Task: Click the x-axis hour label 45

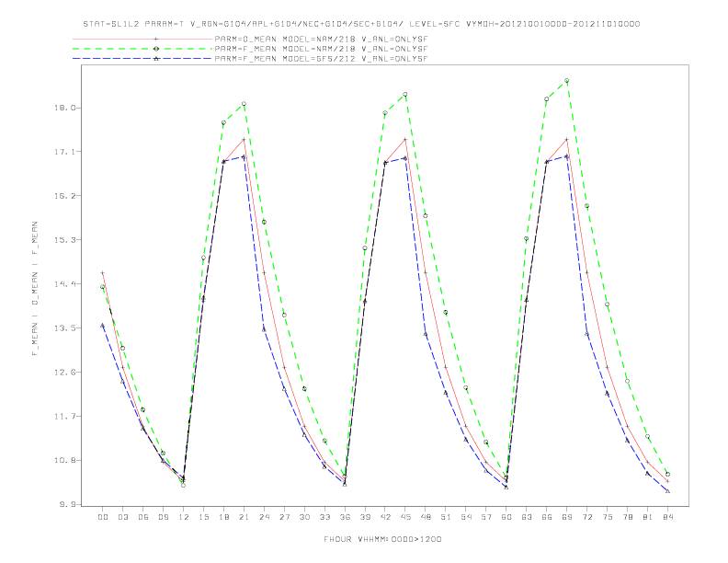Action: pyautogui.click(x=405, y=517)
